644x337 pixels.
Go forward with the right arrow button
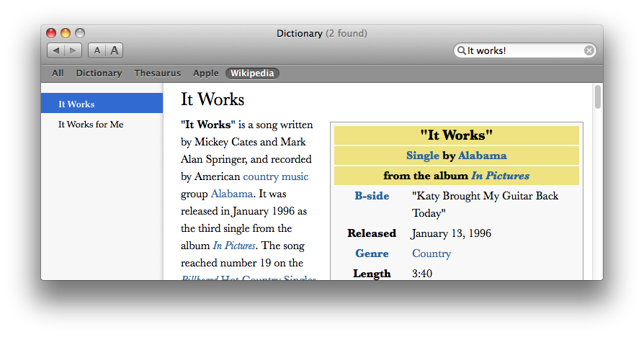click(x=73, y=50)
